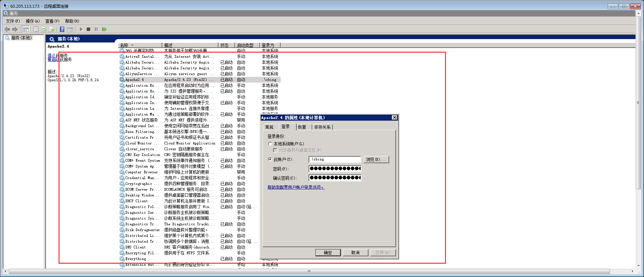Select the DNS Client service row
The height and width of the screenshot is (277, 644).
pyautogui.click(x=200, y=247)
